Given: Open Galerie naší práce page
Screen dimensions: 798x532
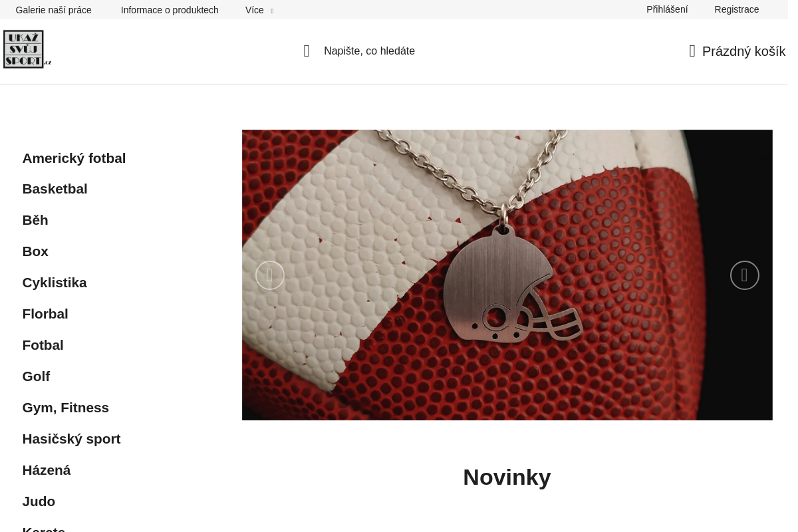Looking at the screenshot, I should click(x=54, y=10).
